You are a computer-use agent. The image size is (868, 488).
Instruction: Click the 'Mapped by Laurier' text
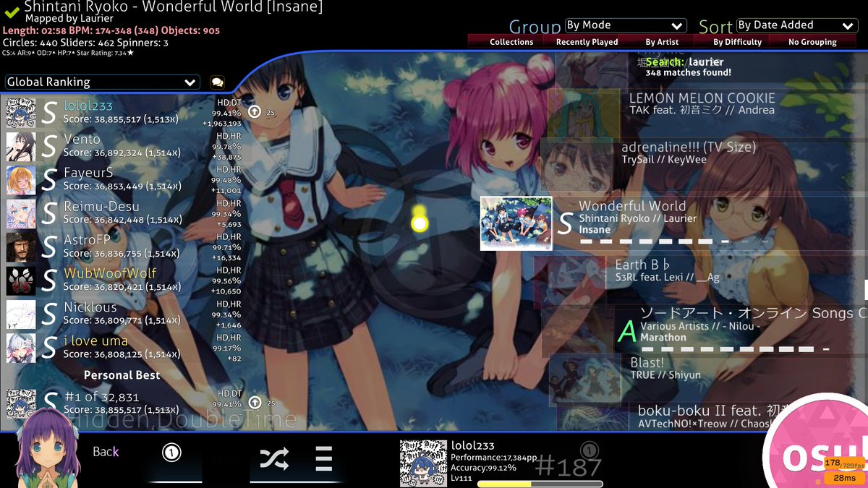coord(69,18)
